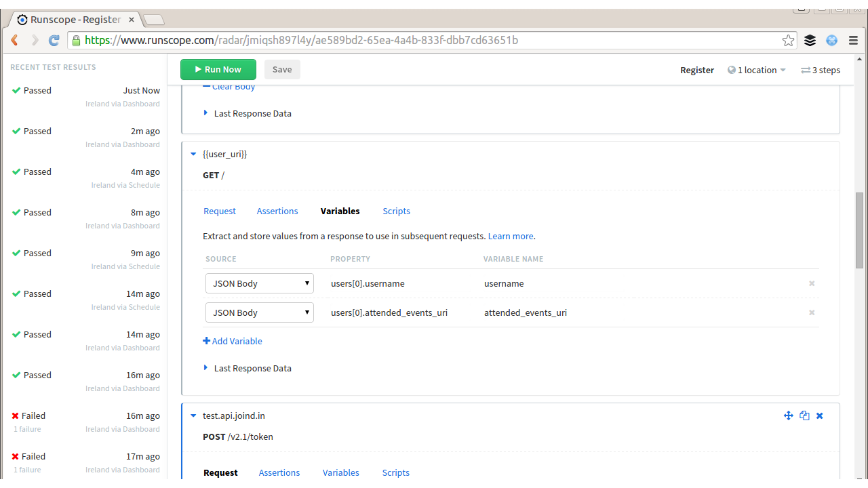
Task: Remove the attended_events_uri variable row
Action: (811, 312)
